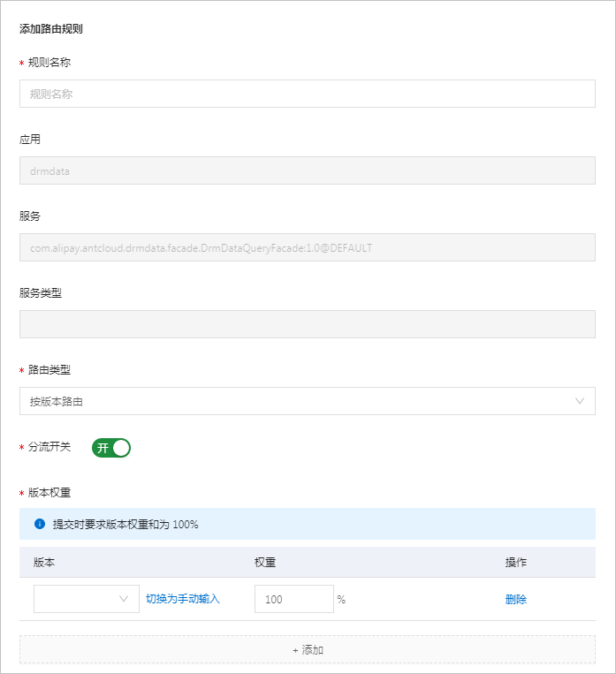
Task: Toggle the 分流开关 switch off
Action: coord(111,448)
